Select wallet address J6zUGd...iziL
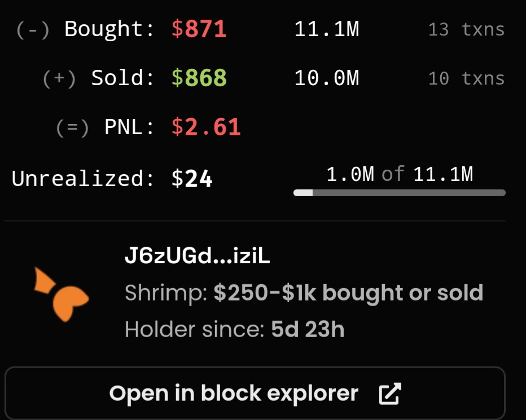This screenshot has width=526, height=420. [198, 256]
